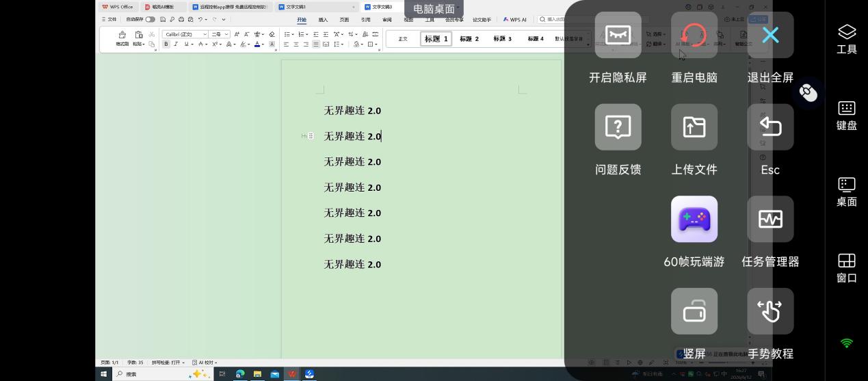Image resolution: width=868 pixels, height=381 pixels.
Task: Click the increase font size icon
Action: (x=237, y=34)
